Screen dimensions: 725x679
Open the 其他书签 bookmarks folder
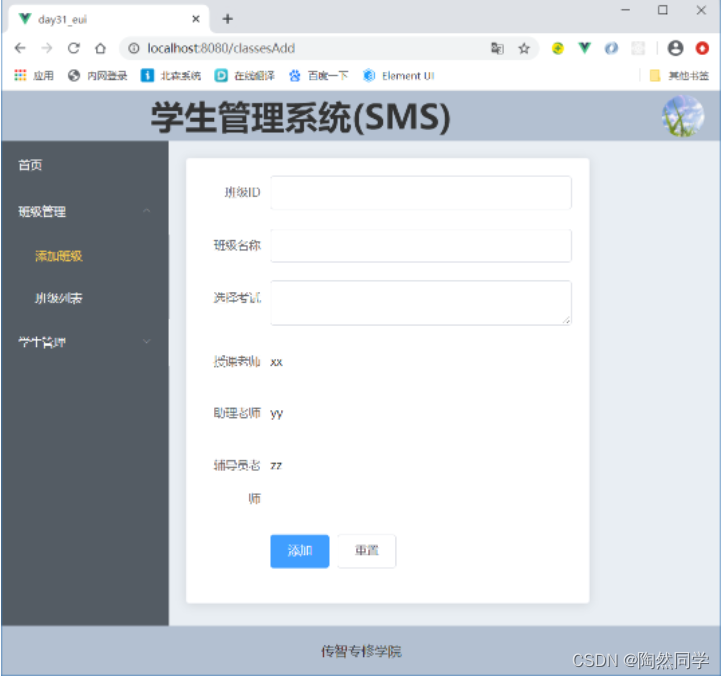coord(681,75)
